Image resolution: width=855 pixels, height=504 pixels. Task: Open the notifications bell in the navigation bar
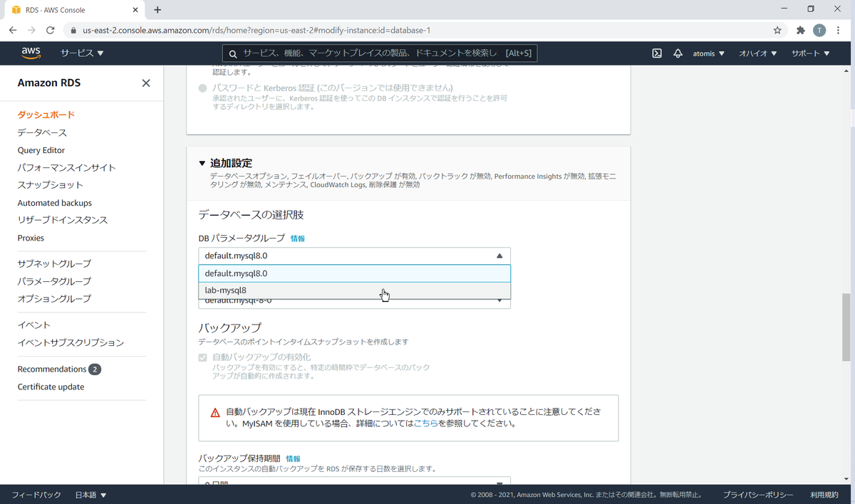coord(678,53)
